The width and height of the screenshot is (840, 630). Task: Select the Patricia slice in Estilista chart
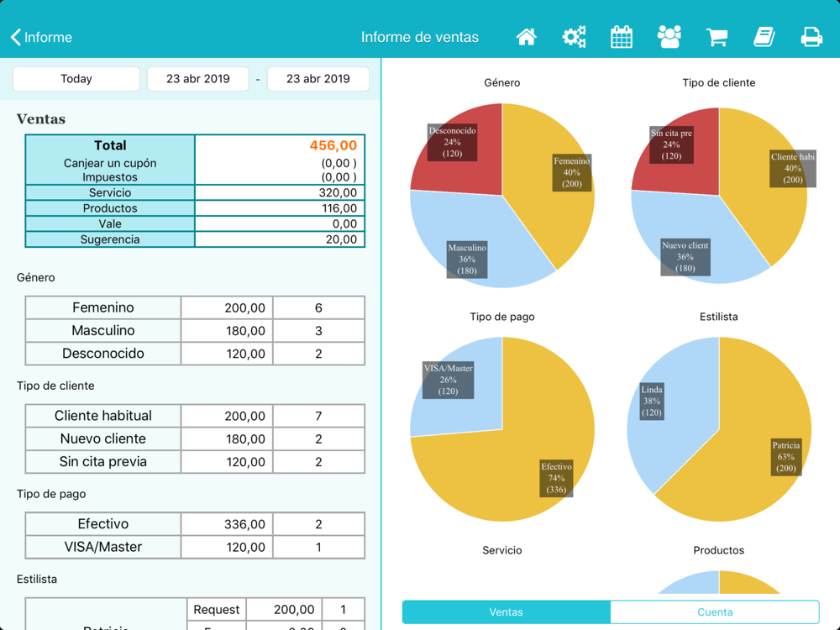(786, 457)
